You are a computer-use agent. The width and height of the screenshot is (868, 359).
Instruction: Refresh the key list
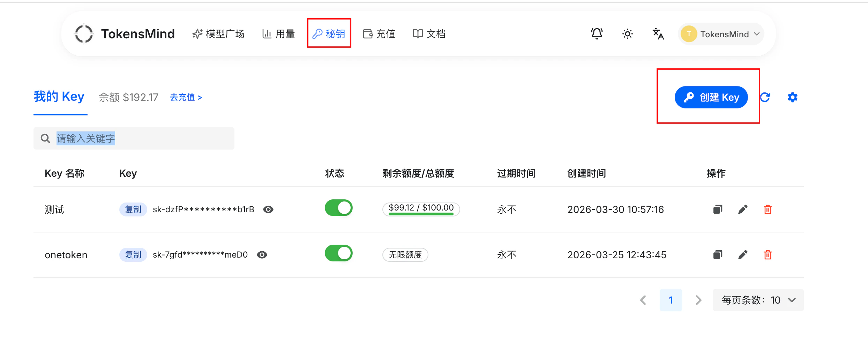pos(765,97)
